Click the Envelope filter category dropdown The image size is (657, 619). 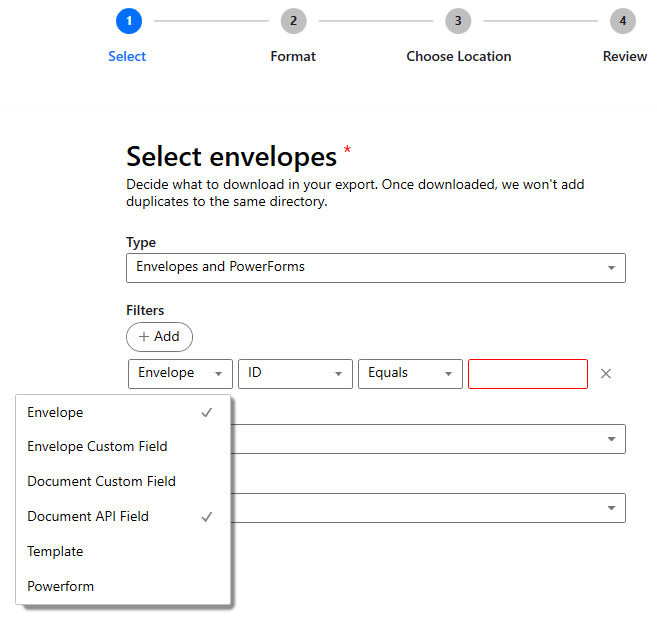180,374
